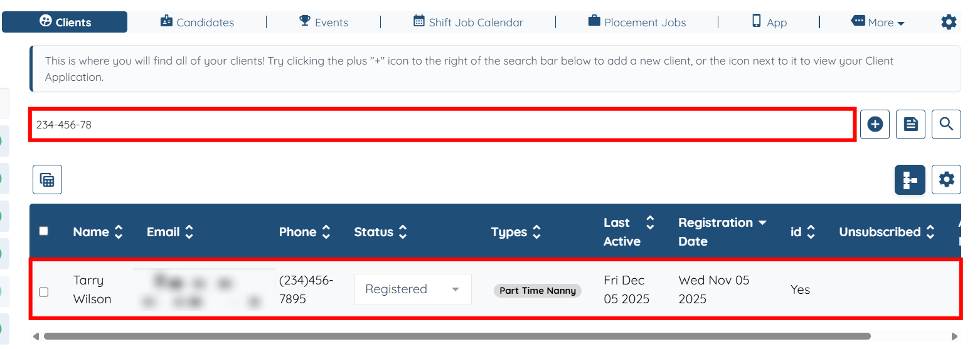Click the magnifying glass search icon
980x349 pixels.
click(x=946, y=125)
